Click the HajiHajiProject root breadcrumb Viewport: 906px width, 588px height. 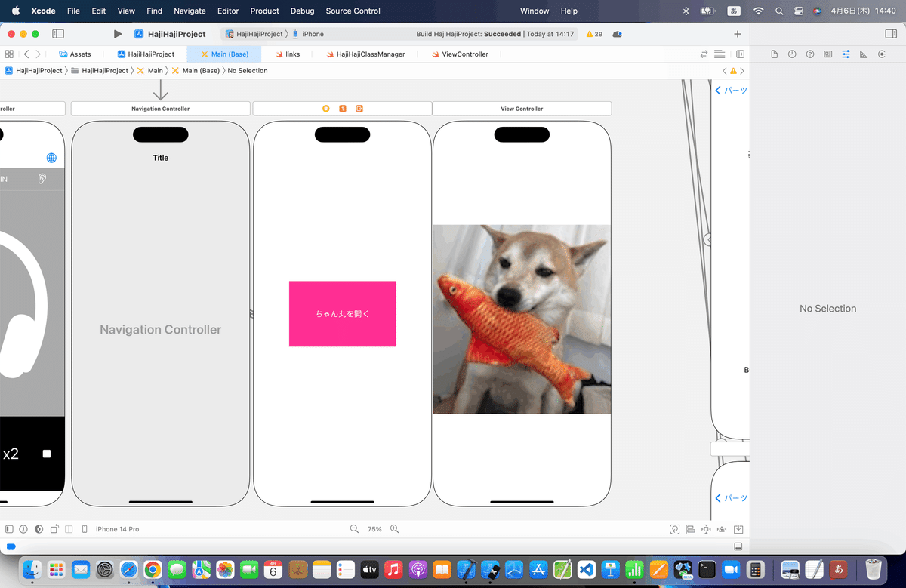(x=34, y=71)
